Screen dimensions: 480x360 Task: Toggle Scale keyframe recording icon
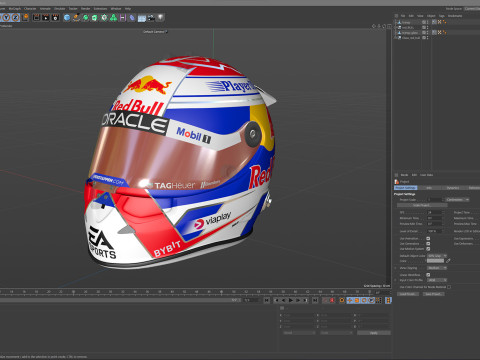click(357, 300)
